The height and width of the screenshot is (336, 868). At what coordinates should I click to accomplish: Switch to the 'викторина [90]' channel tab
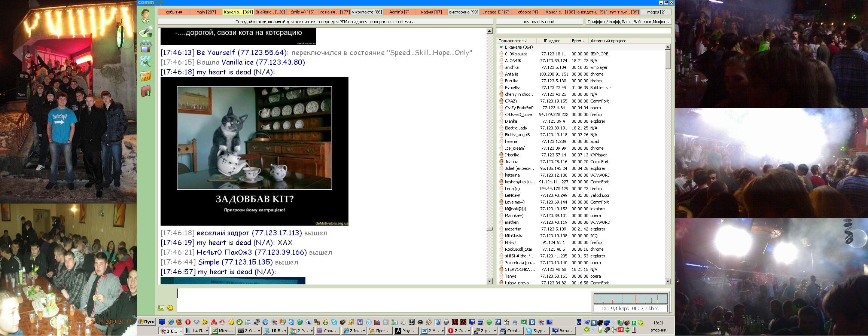click(x=463, y=12)
